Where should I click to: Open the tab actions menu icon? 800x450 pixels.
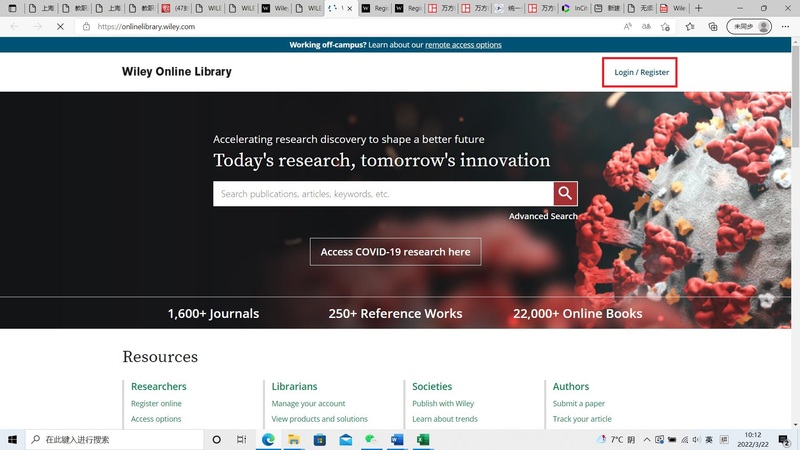tap(13, 8)
